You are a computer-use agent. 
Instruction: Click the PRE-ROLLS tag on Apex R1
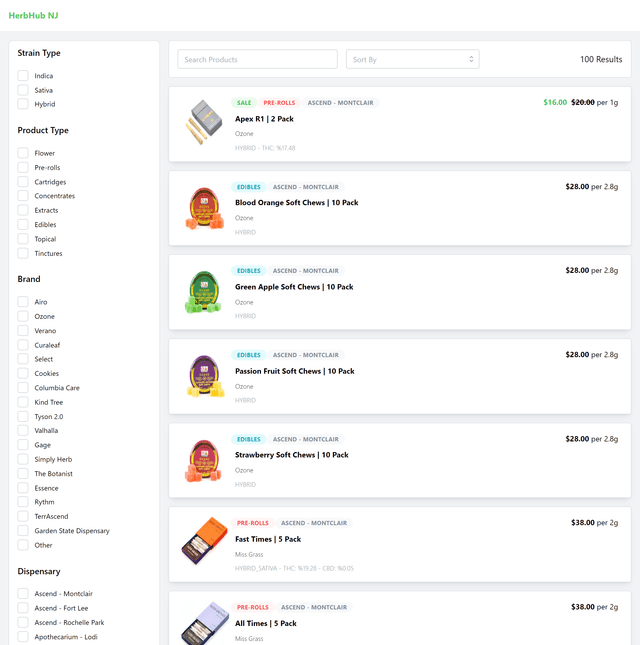pyautogui.click(x=279, y=103)
